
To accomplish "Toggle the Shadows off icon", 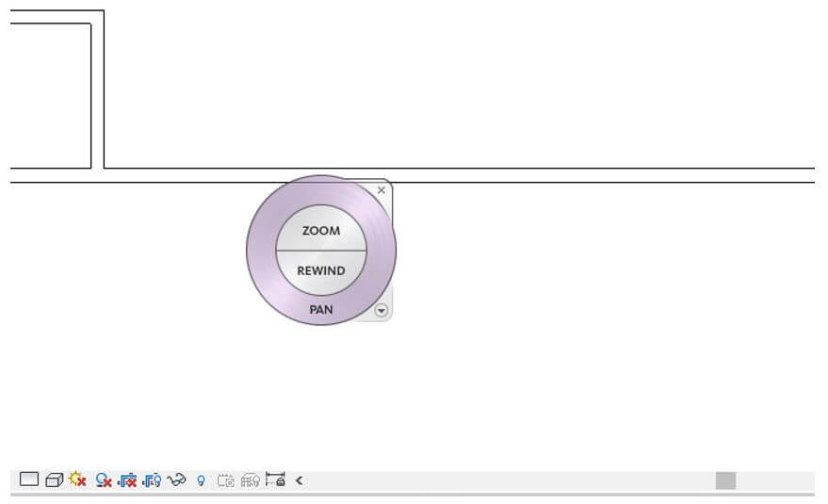I will tap(103, 480).
